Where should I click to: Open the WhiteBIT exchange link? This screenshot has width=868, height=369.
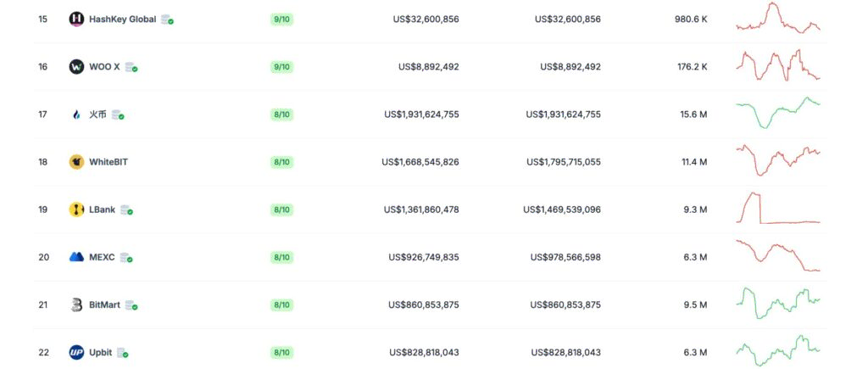108,162
